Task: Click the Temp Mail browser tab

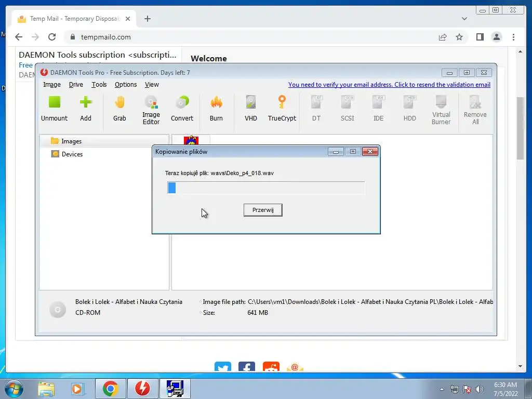Action: 74,19
